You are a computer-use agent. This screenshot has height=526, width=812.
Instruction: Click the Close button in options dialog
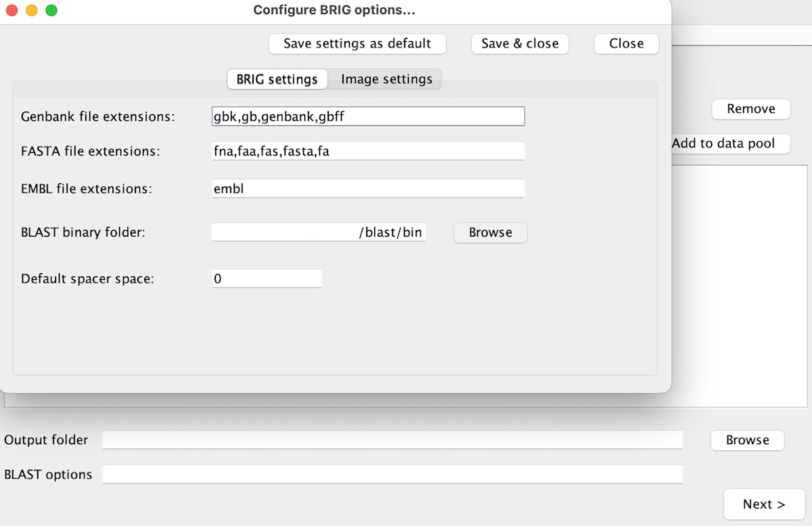tap(626, 43)
